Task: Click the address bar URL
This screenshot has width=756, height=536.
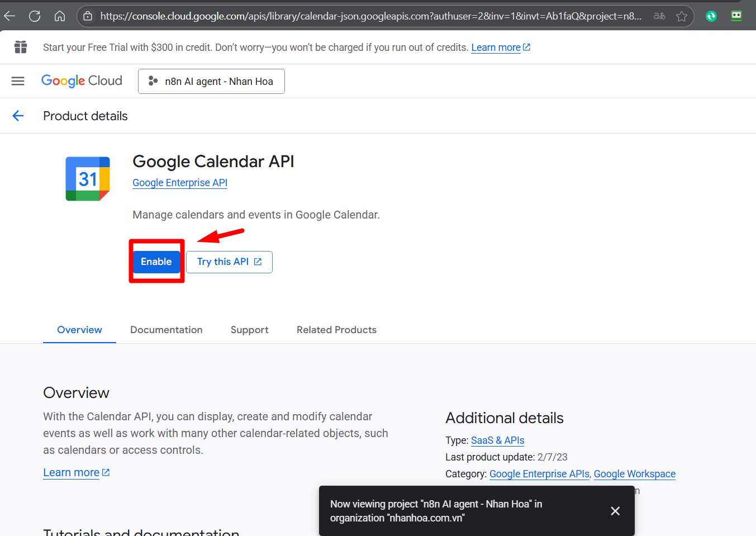Action: 370,16
